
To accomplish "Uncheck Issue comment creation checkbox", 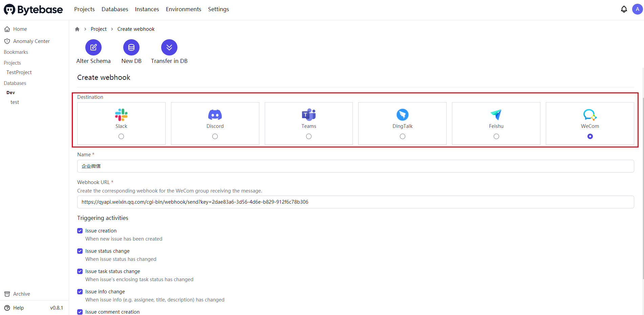I will [x=80, y=312].
